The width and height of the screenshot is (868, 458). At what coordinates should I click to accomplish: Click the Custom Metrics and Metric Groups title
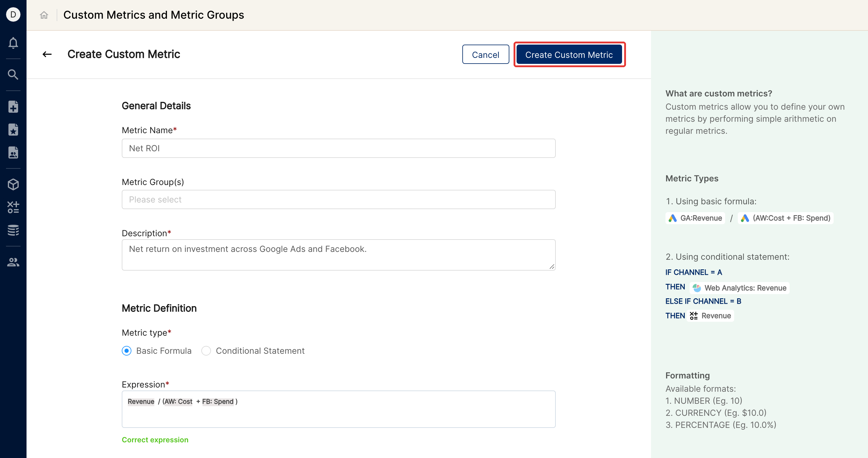154,15
